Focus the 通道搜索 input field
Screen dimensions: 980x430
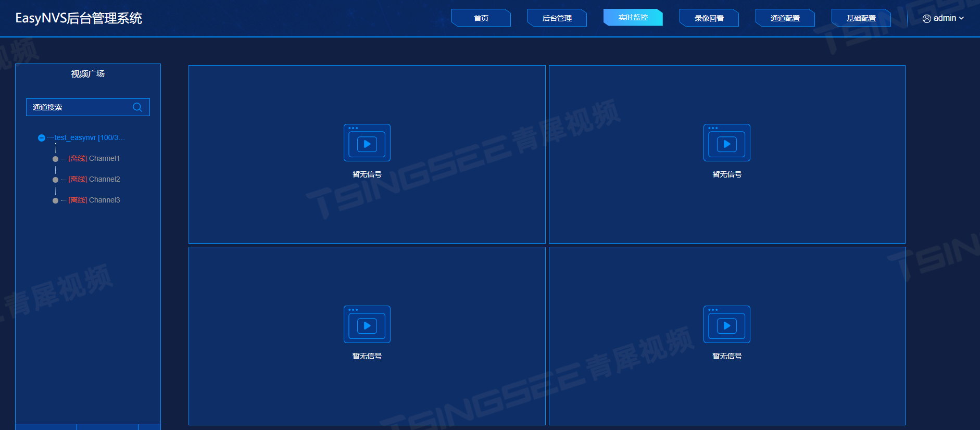[88, 107]
